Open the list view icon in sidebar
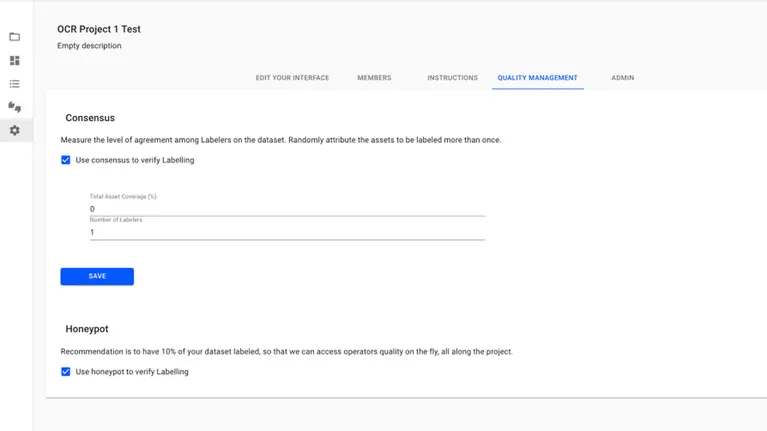The image size is (767, 431). [14, 84]
